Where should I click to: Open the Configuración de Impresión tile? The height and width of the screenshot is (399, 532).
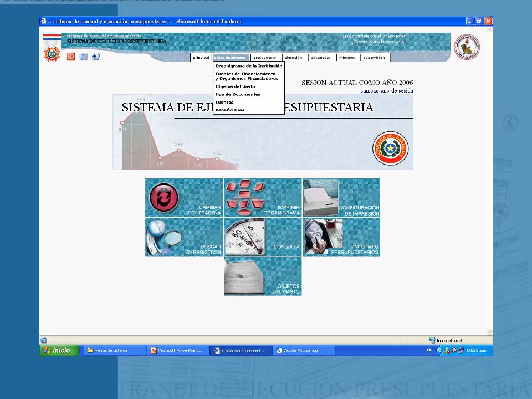(341, 198)
